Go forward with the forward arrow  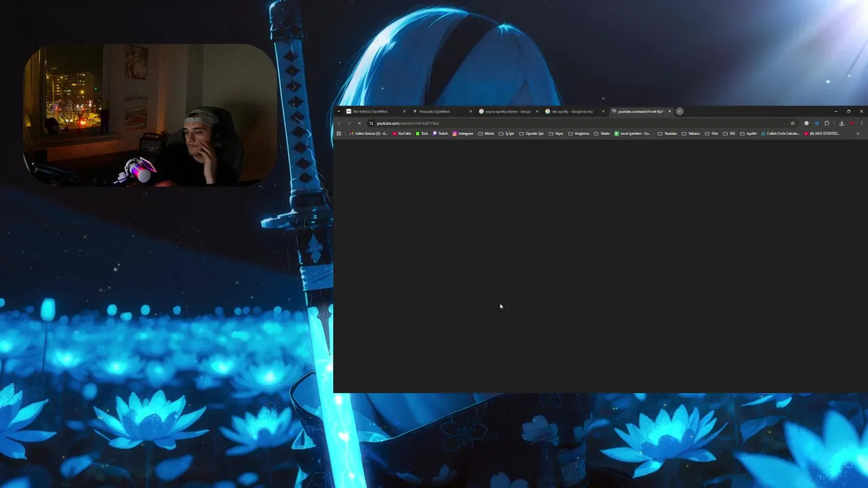coord(349,123)
